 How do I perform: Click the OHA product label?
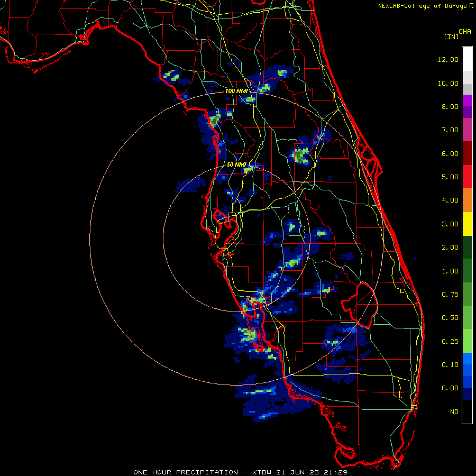[465, 31]
